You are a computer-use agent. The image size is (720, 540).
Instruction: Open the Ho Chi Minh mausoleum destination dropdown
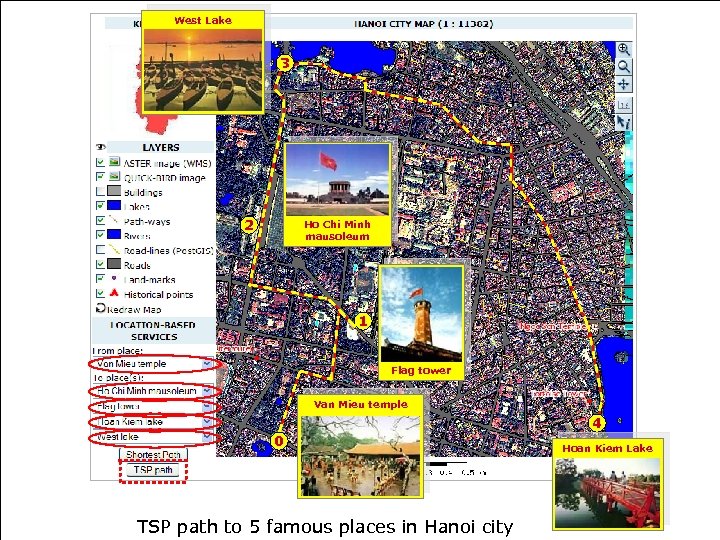coord(154,391)
